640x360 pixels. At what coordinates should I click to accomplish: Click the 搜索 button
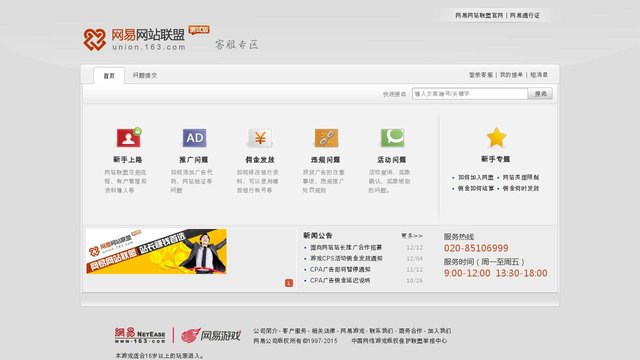(540, 93)
